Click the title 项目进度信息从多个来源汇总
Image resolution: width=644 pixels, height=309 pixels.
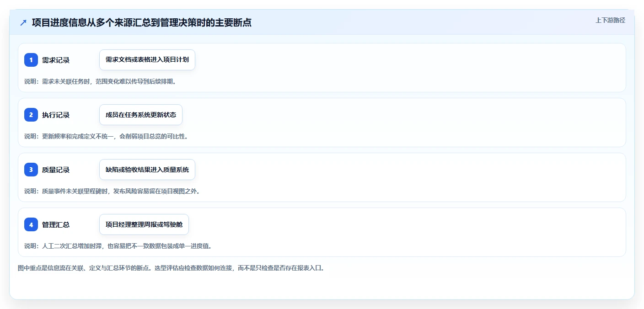click(91, 22)
